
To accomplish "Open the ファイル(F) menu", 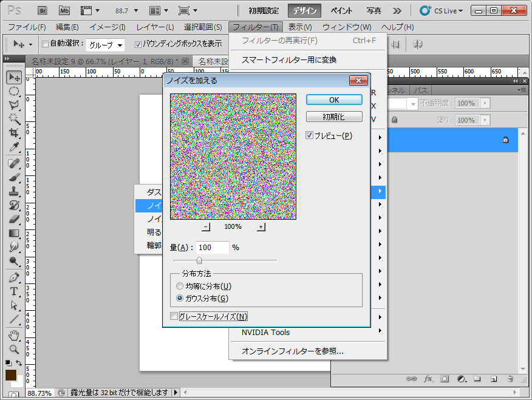I will 27,27.
